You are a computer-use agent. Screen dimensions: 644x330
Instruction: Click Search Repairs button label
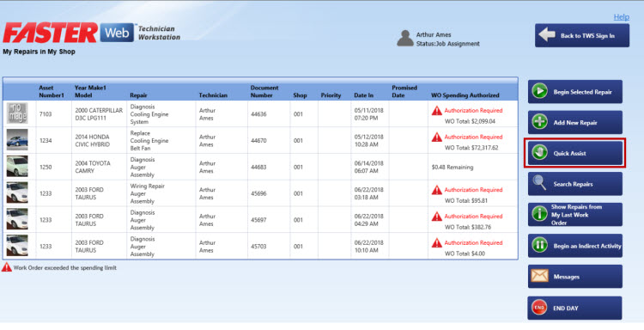[x=573, y=184]
